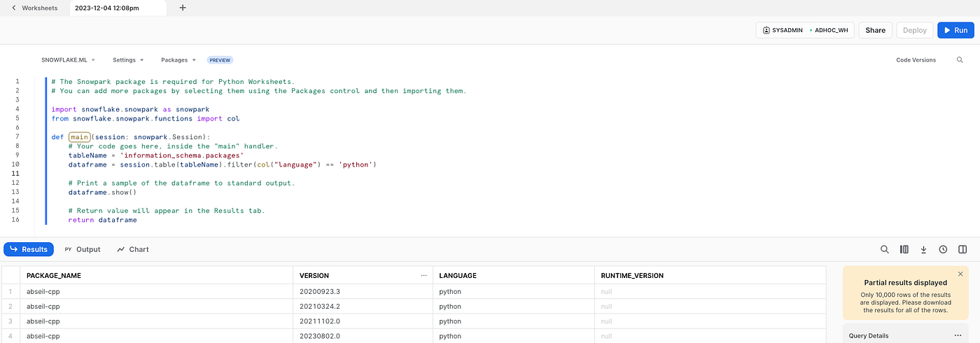The height and width of the screenshot is (343, 980).
Task: Go back to Worksheets list
Action: click(35, 8)
